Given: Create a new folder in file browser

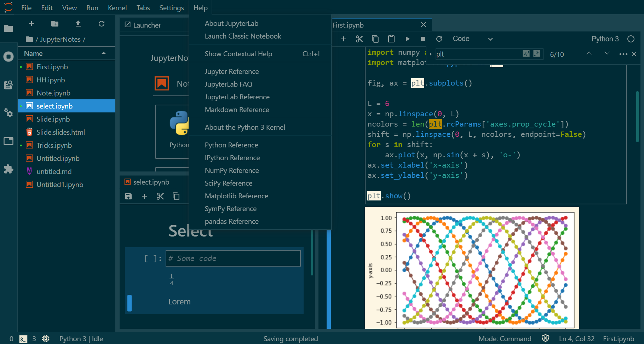Looking at the screenshot, I should tap(55, 24).
